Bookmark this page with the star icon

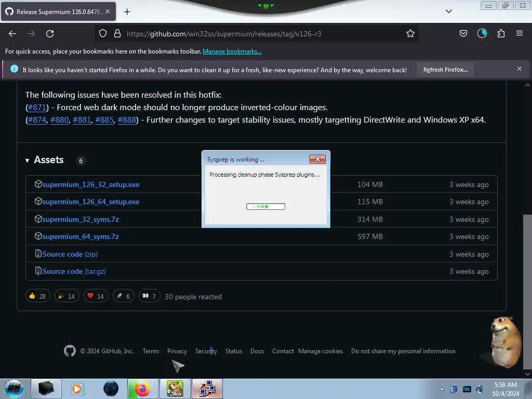pyautogui.click(x=410, y=33)
